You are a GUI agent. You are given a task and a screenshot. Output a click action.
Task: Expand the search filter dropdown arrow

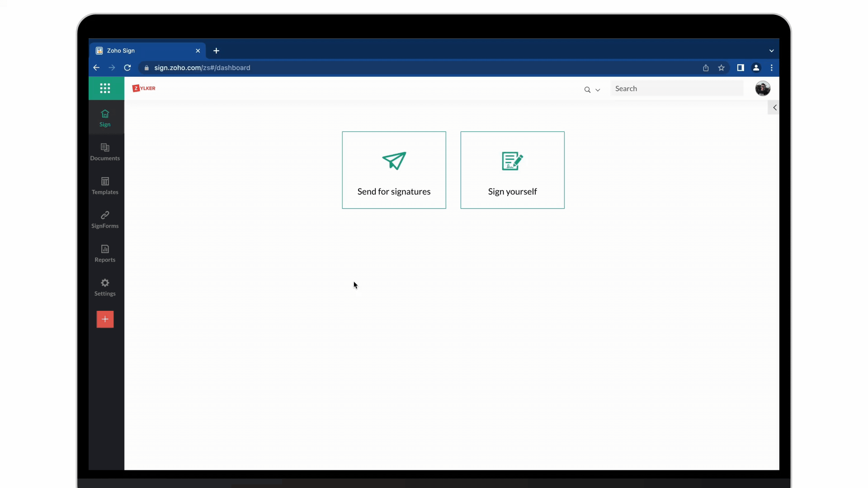point(598,90)
